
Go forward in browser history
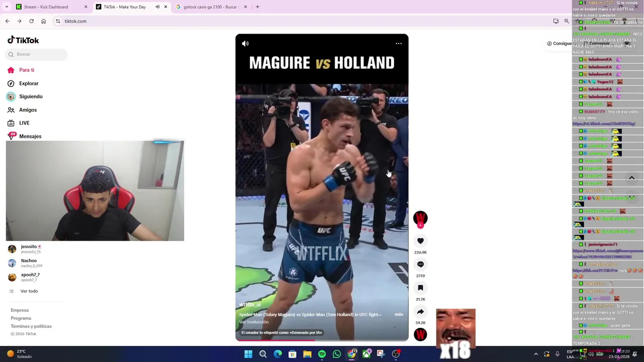(x=19, y=21)
